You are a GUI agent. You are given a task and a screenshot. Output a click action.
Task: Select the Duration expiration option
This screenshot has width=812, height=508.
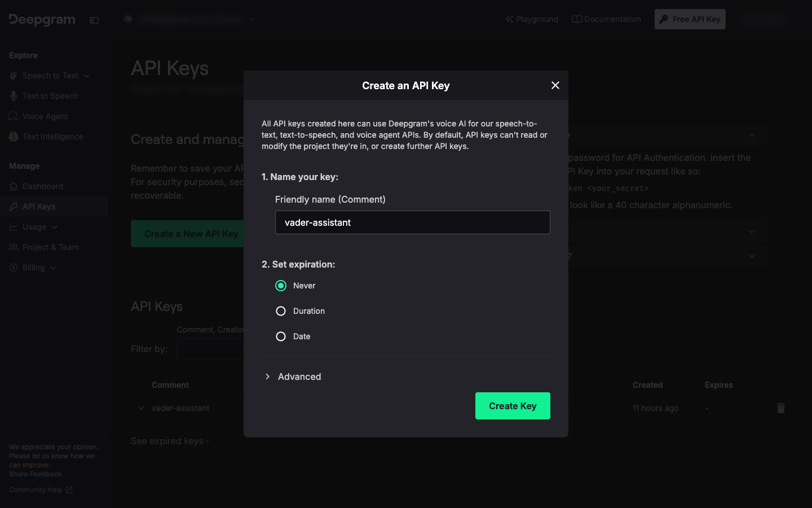(281, 311)
